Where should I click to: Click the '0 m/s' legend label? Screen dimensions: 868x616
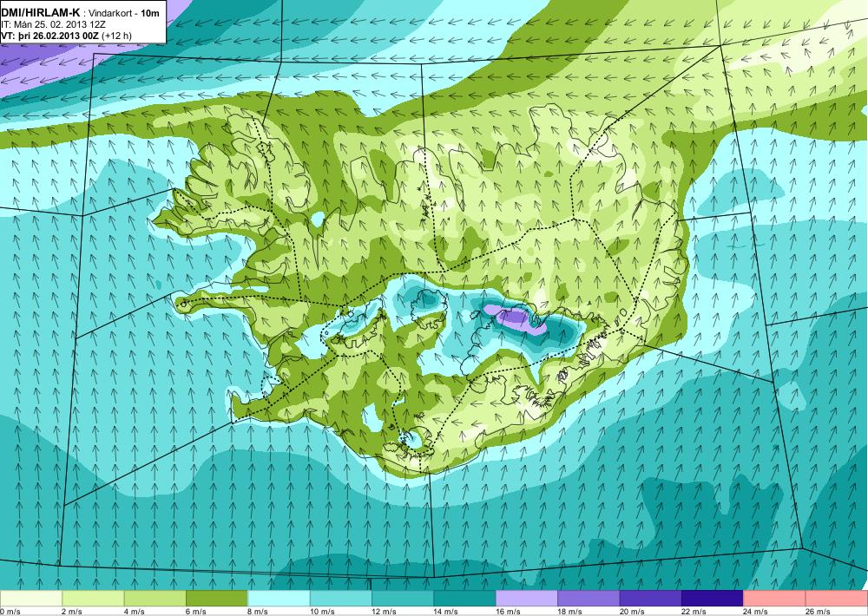pyautogui.click(x=10, y=611)
